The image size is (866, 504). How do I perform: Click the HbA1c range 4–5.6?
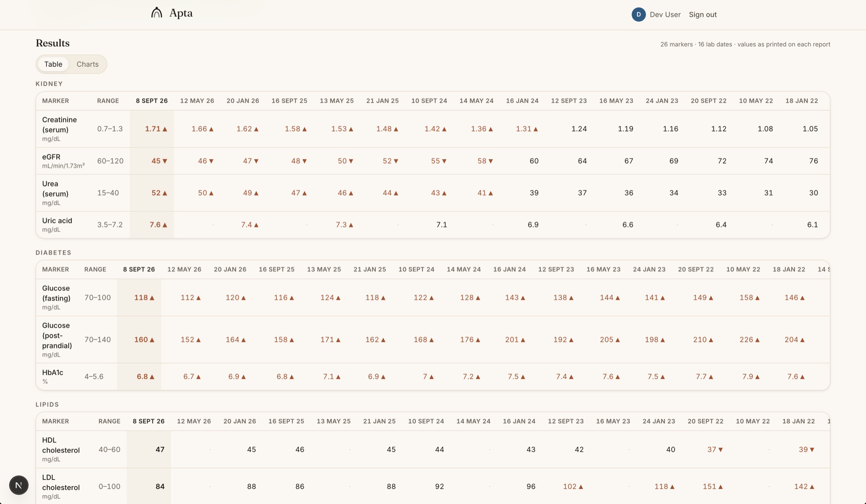click(x=94, y=377)
